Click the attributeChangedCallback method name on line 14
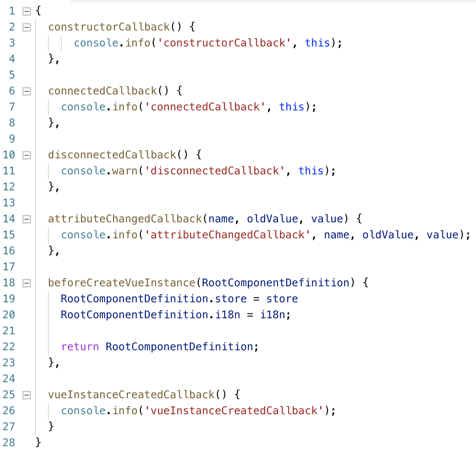This screenshot has height=450, width=476. 125,219
